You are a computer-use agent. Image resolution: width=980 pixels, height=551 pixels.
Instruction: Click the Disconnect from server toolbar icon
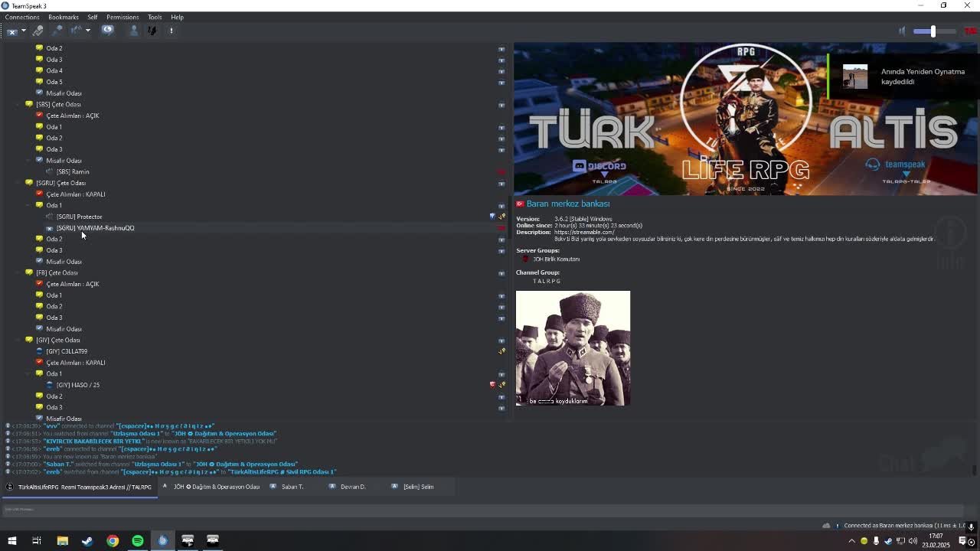point(12,31)
